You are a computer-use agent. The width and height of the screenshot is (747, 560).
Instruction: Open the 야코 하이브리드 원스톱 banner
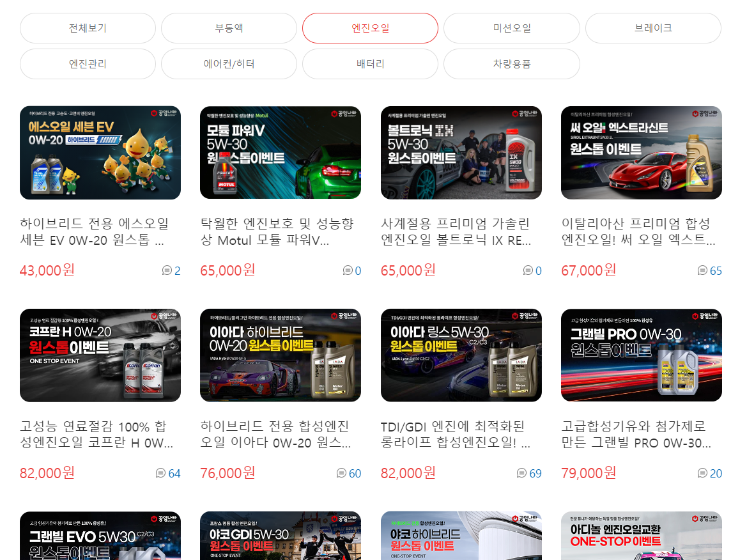coord(461,536)
